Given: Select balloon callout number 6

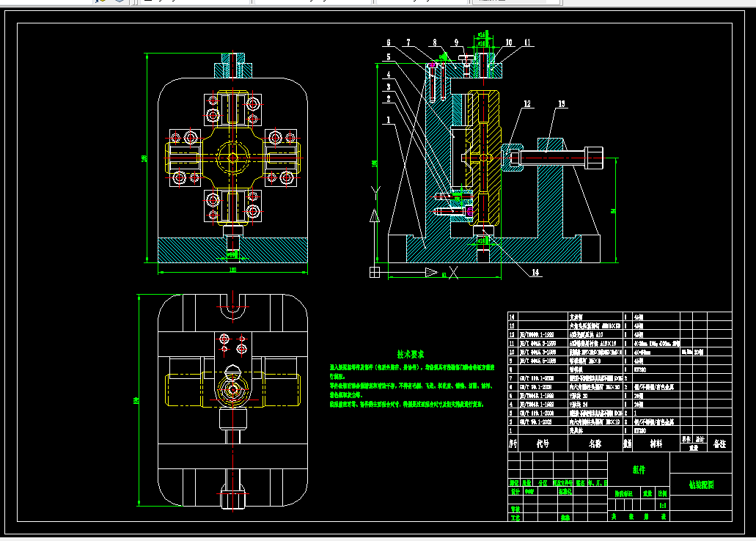Looking at the screenshot, I should [389, 43].
